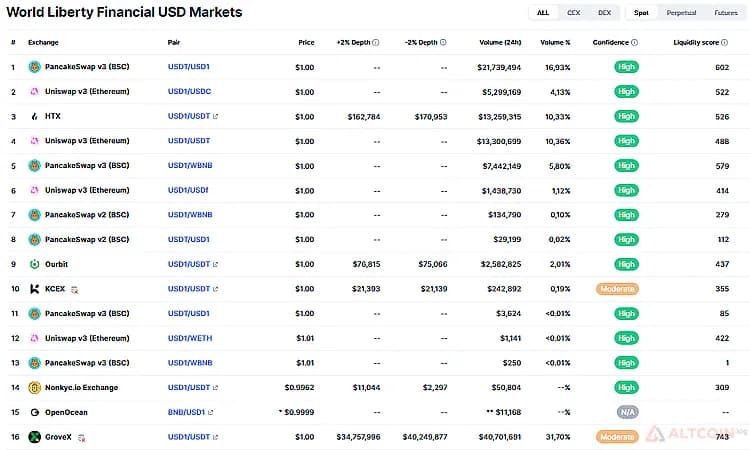Click the KCEX exchange logo
The image size is (750, 450).
34,289
